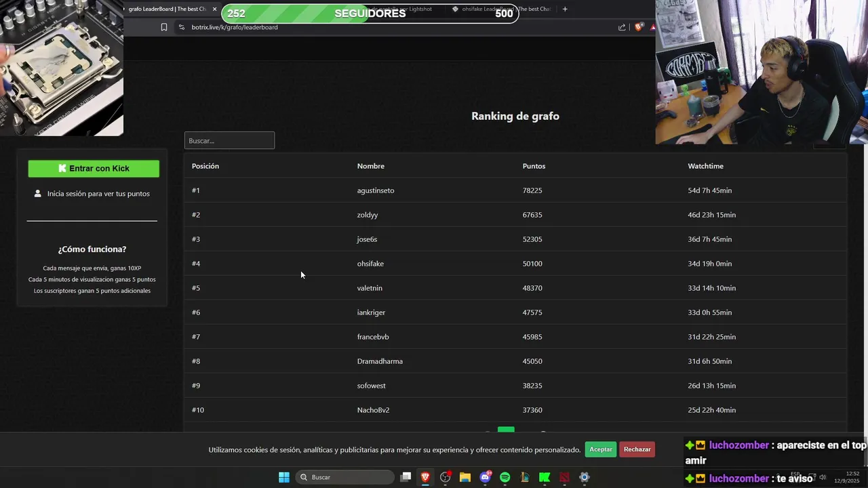Select user zoldyy in ranking

click(x=368, y=215)
